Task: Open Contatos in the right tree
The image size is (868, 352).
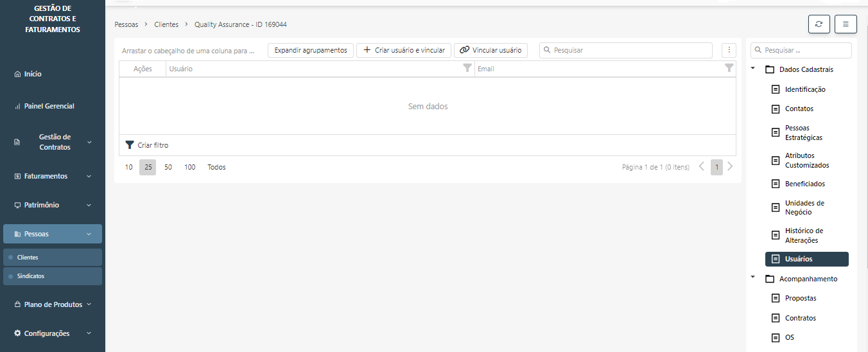Action: pos(799,109)
